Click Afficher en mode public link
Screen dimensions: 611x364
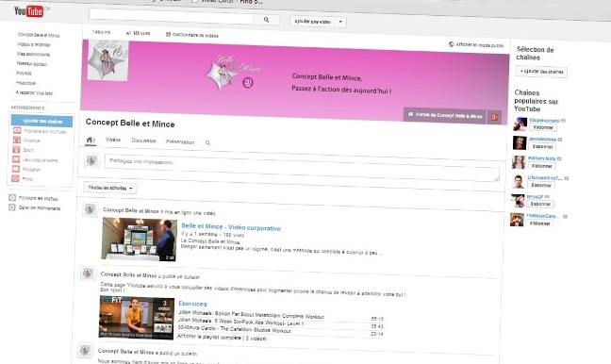coord(480,45)
